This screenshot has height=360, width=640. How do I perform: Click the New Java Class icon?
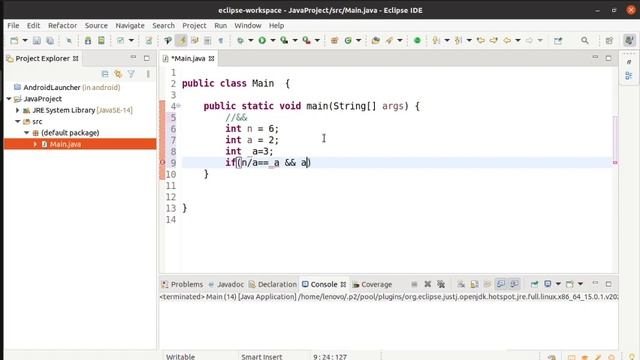point(348,40)
